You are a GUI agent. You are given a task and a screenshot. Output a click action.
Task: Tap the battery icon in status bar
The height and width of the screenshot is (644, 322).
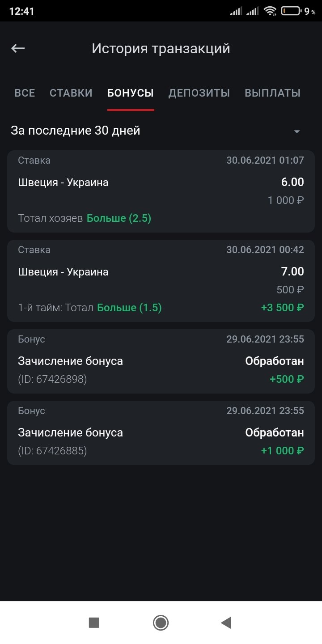[291, 11]
